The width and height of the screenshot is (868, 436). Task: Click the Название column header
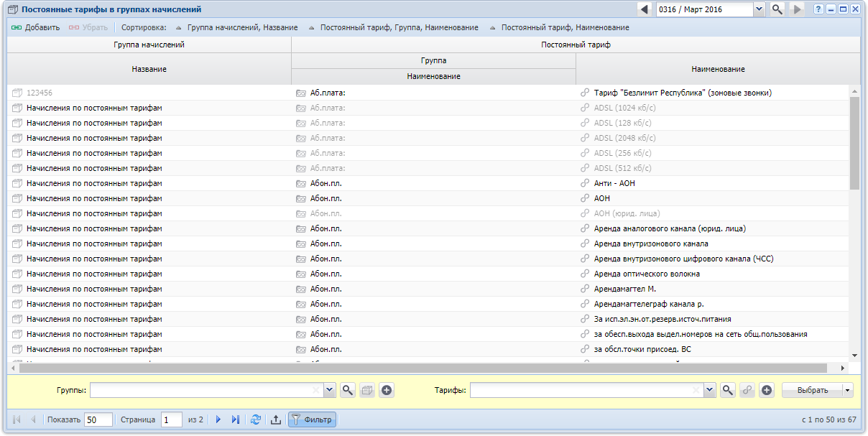coord(149,69)
